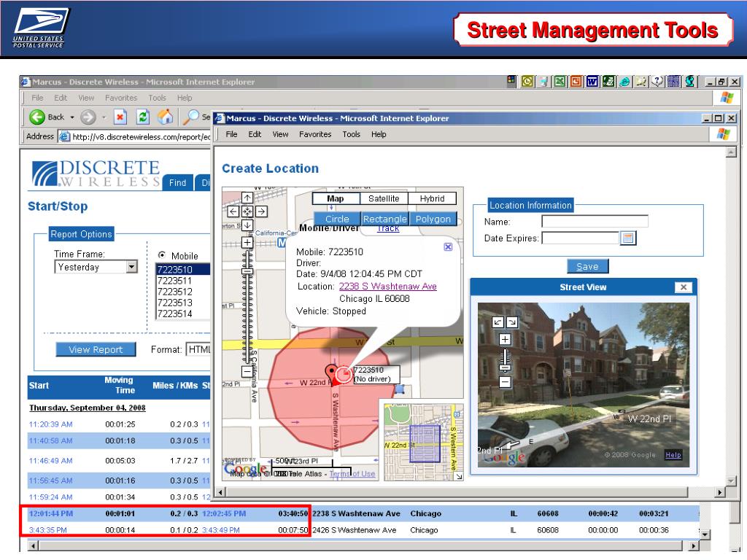Select the Mobile radio button
The width and height of the screenshot is (747, 560).
pos(161,255)
